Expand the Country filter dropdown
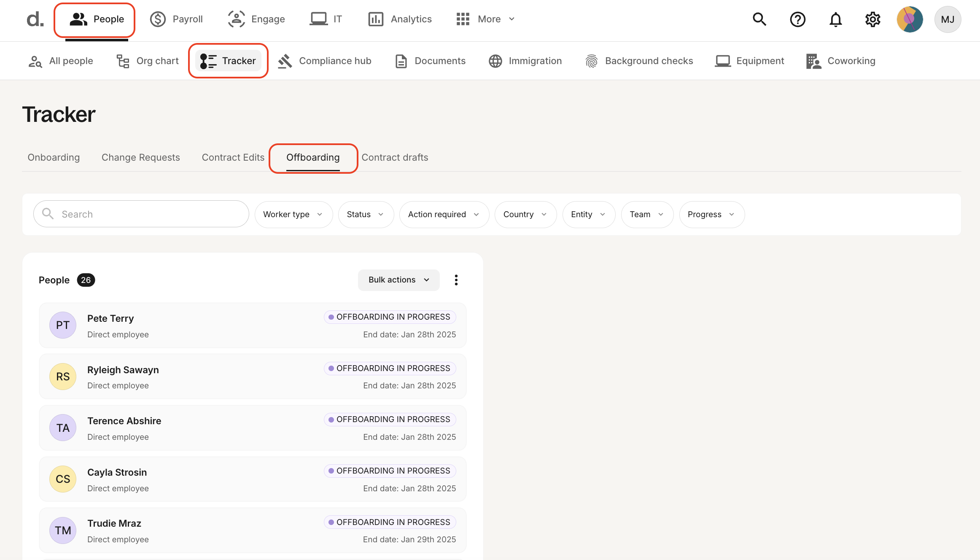 (525, 214)
